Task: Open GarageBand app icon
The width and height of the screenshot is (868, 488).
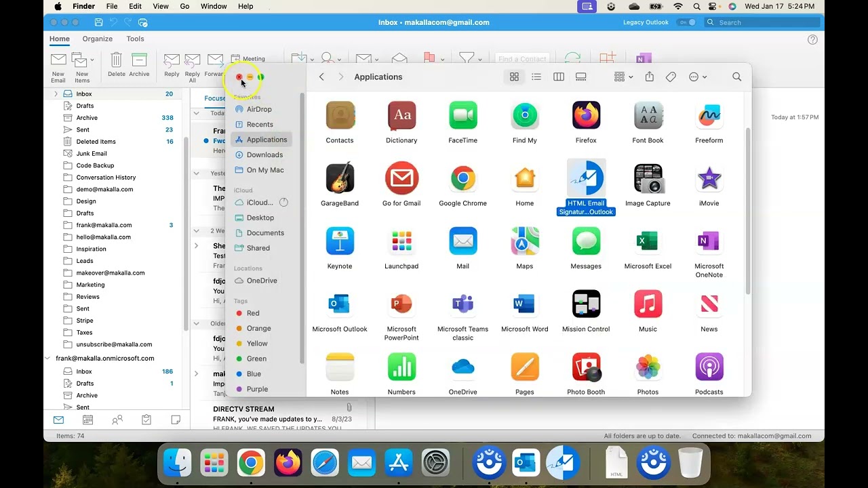Action: pos(340,178)
